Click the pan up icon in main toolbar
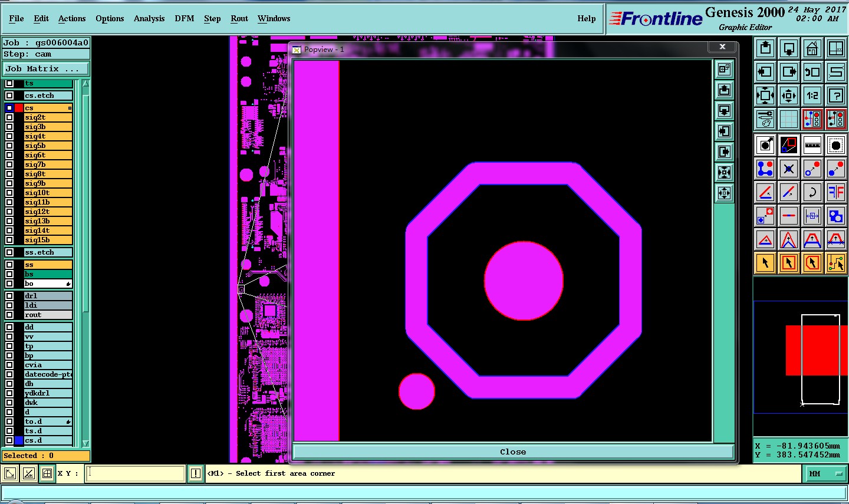This screenshot has width=849, height=504. click(765, 48)
